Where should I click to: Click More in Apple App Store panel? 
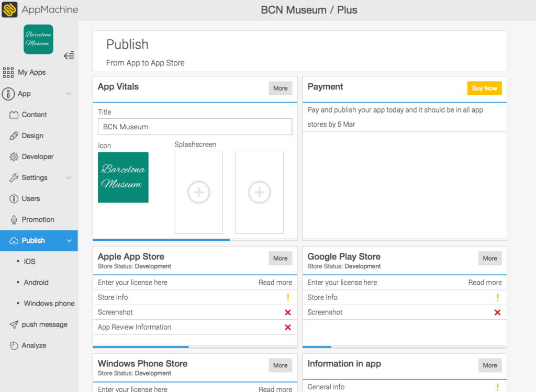point(281,259)
